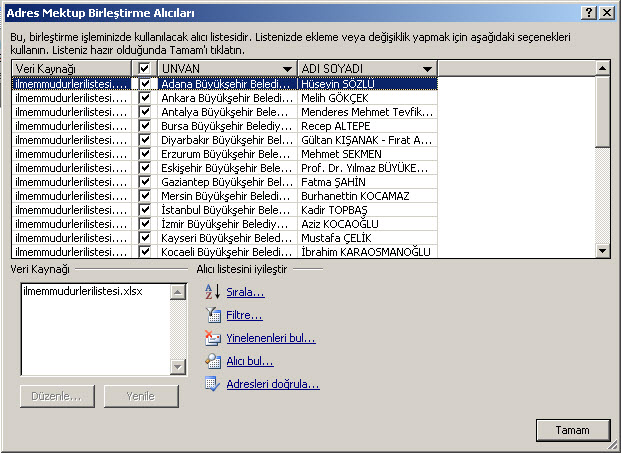Open the Yinelenenleri bul… link

(x=271, y=338)
